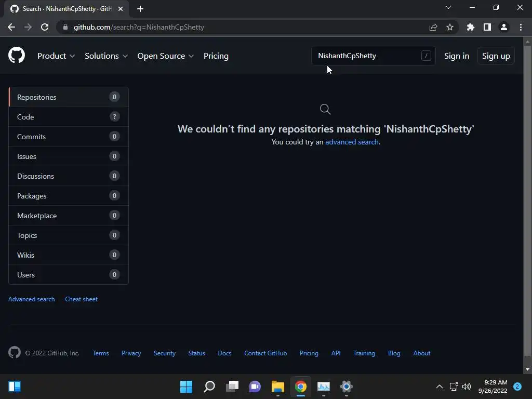Select Discussions results filter
This screenshot has width=532, height=399.
pos(69,176)
